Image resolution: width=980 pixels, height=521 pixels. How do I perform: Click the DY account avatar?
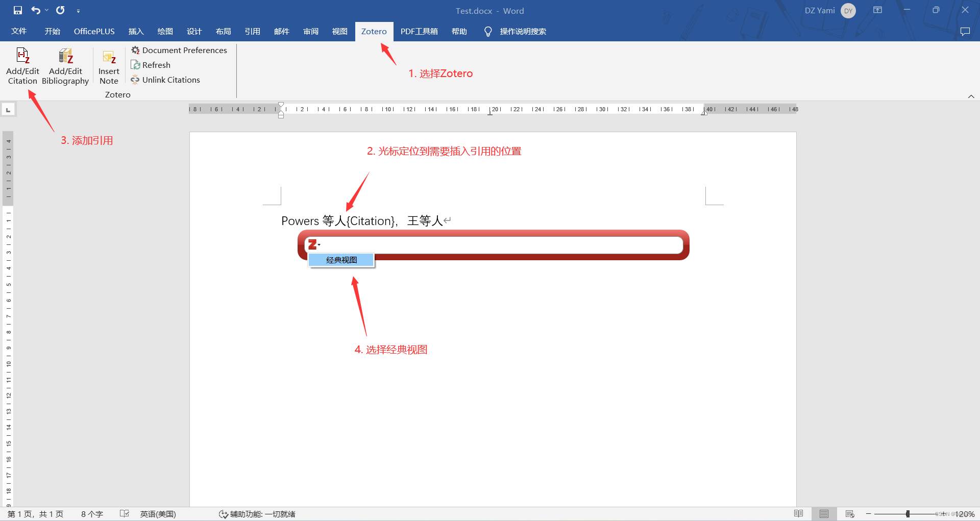[848, 11]
